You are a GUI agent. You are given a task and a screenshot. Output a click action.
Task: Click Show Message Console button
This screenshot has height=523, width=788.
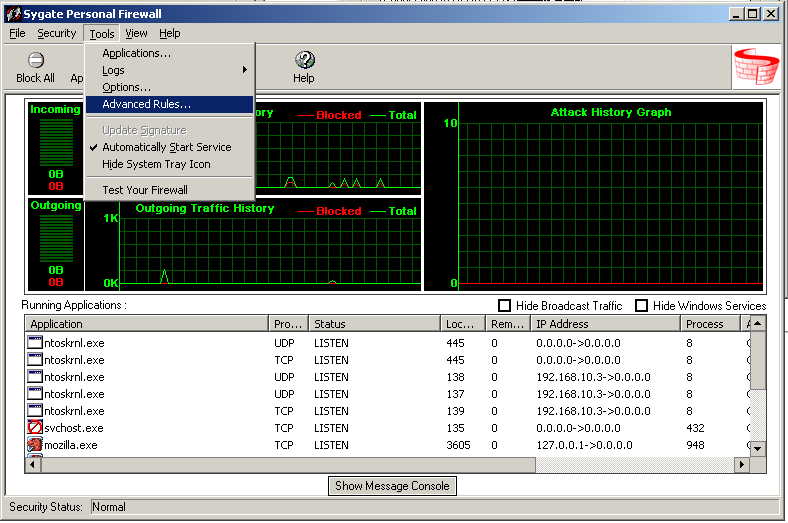click(x=392, y=486)
